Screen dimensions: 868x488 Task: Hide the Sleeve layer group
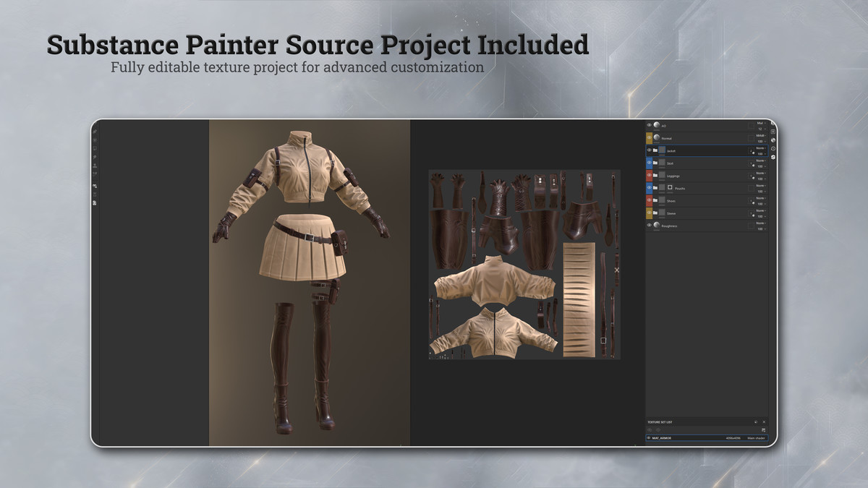(x=649, y=213)
